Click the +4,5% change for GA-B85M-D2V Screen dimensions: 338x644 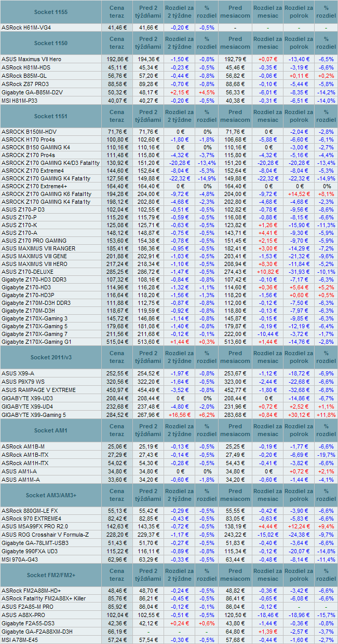click(207, 92)
